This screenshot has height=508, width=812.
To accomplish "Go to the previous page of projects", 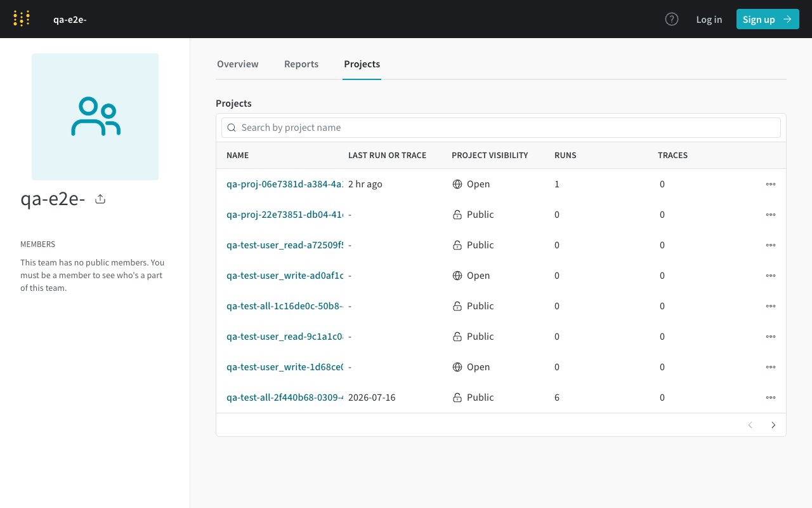I will (750, 425).
